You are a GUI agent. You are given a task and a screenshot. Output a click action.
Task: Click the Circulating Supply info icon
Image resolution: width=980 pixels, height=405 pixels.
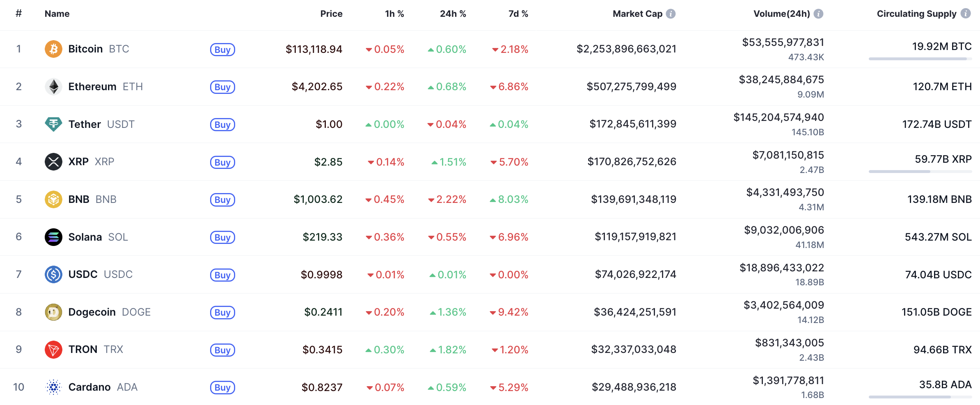click(966, 14)
